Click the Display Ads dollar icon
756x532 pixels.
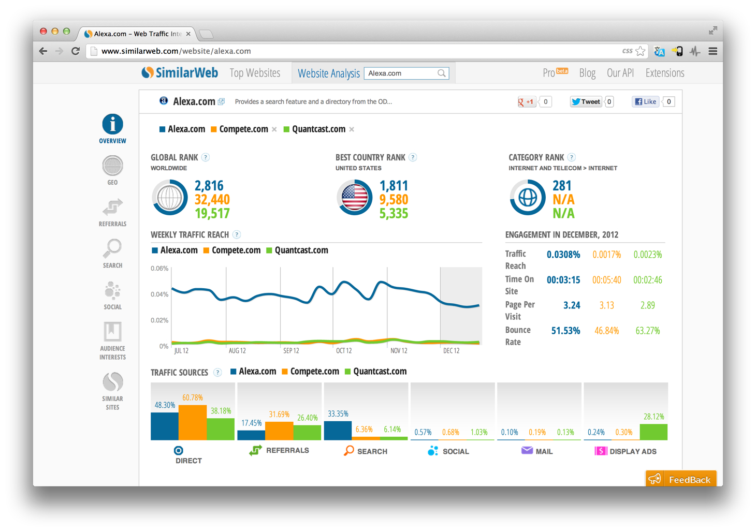click(x=601, y=451)
